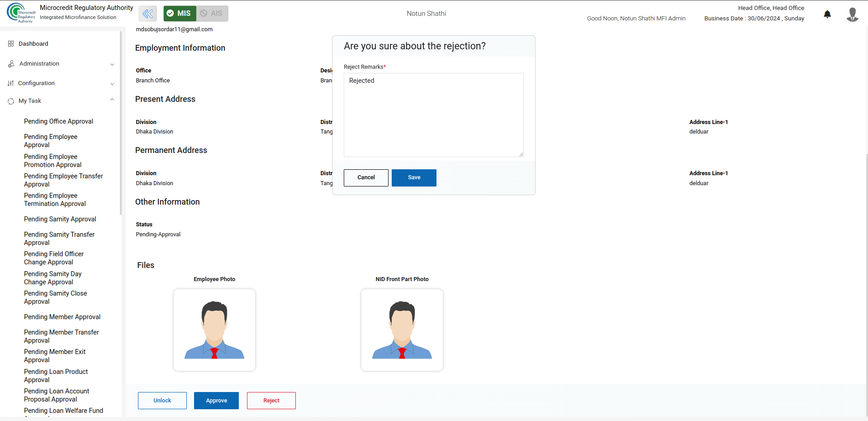This screenshot has width=868, height=421.
Task: Click the notification bell icon
Action: coord(827,14)
